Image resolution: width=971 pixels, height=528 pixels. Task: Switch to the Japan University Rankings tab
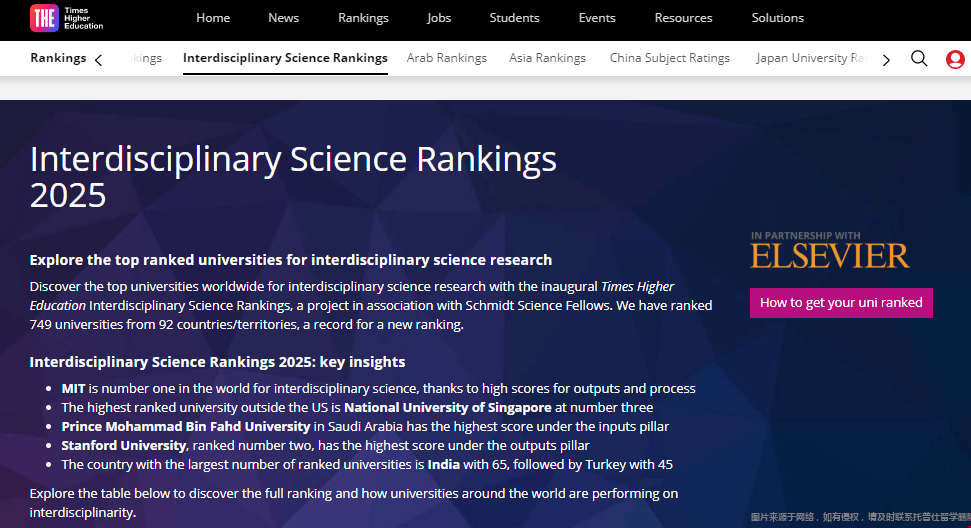point(811,58)
